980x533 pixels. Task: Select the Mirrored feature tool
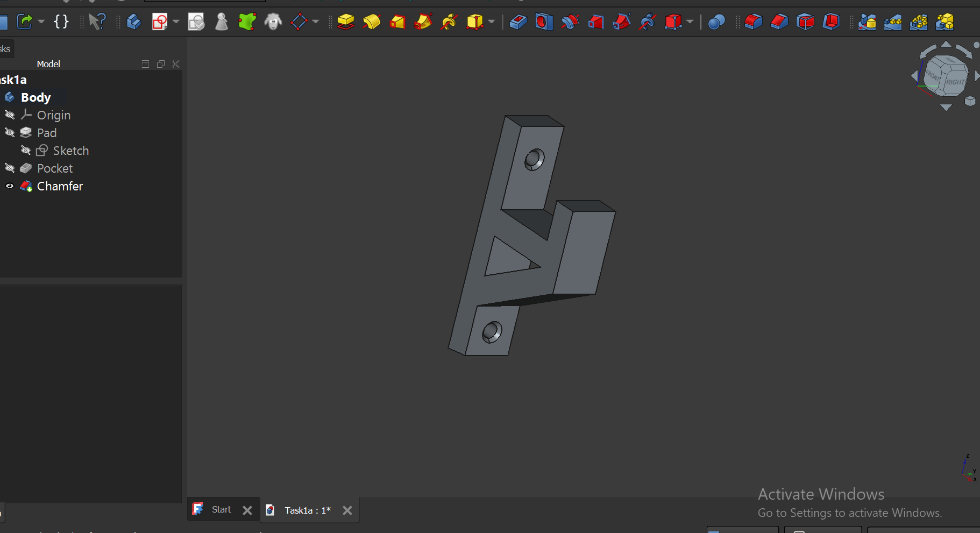click(x=867, y=22)
